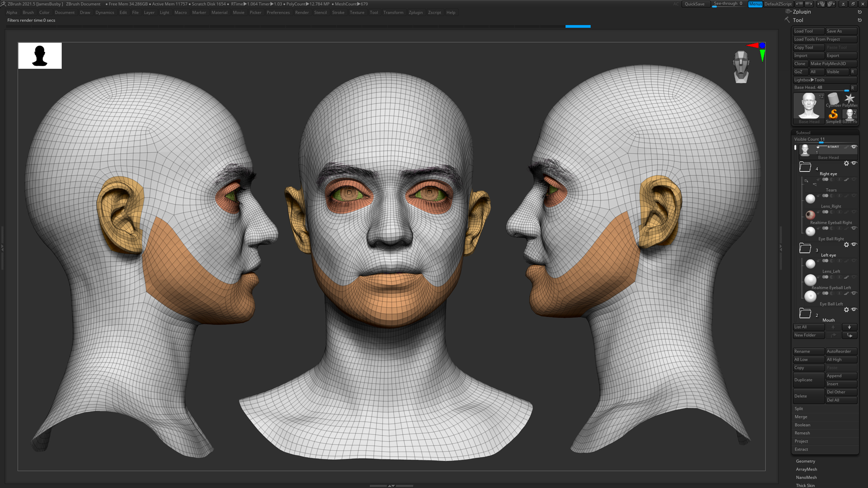Click the Realtime Eyeball Right subtool thumbnail

point(810,216)
